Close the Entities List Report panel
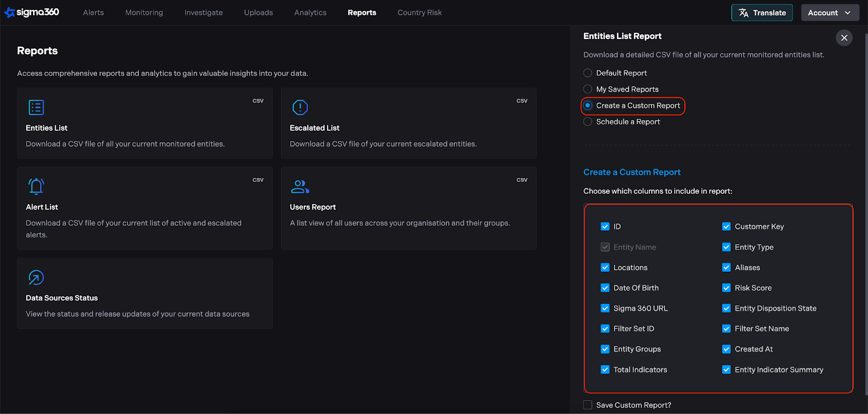Viewport: 868px width, 414px height. point(844,38)
